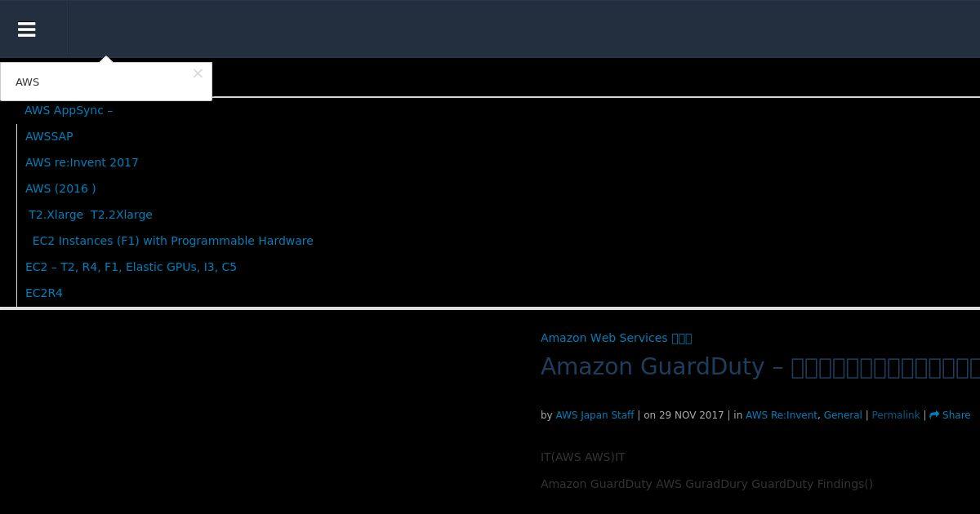
Task: Open the article Permalink
Action: [x=896, y=415]
